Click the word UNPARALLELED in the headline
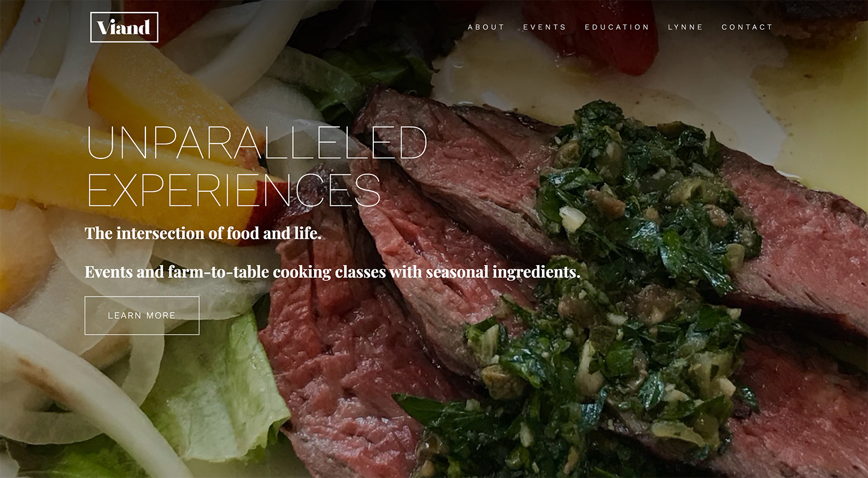868x478 pixels. click(257, 142)
